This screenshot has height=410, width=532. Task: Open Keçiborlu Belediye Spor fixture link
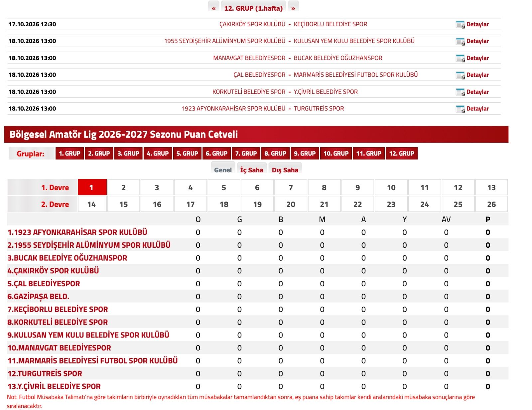[x=331, y=24]
